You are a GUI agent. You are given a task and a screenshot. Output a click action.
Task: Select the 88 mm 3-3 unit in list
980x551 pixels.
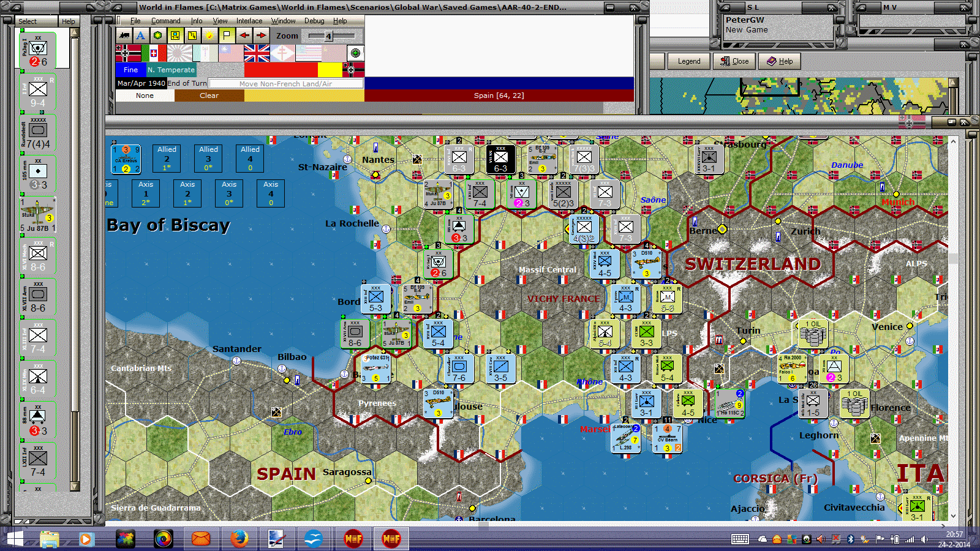[x=38, y=420]
